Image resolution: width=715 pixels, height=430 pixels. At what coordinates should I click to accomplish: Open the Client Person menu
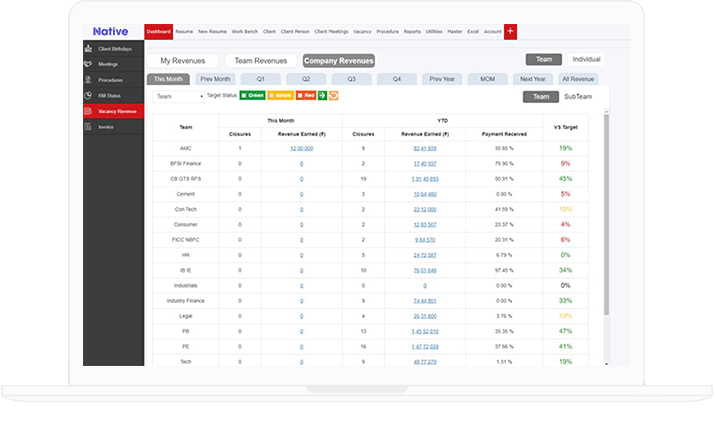(295, 31)
